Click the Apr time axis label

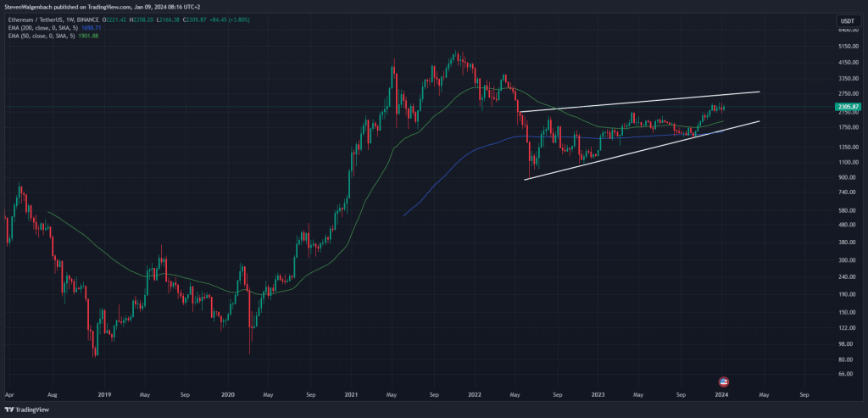(x=8, y=395)
